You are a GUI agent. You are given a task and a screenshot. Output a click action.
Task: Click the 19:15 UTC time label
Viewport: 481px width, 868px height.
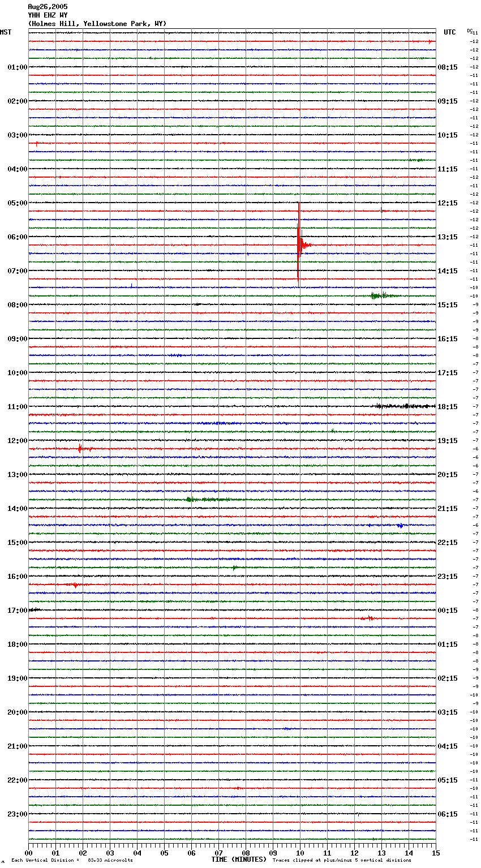point(448,441)
